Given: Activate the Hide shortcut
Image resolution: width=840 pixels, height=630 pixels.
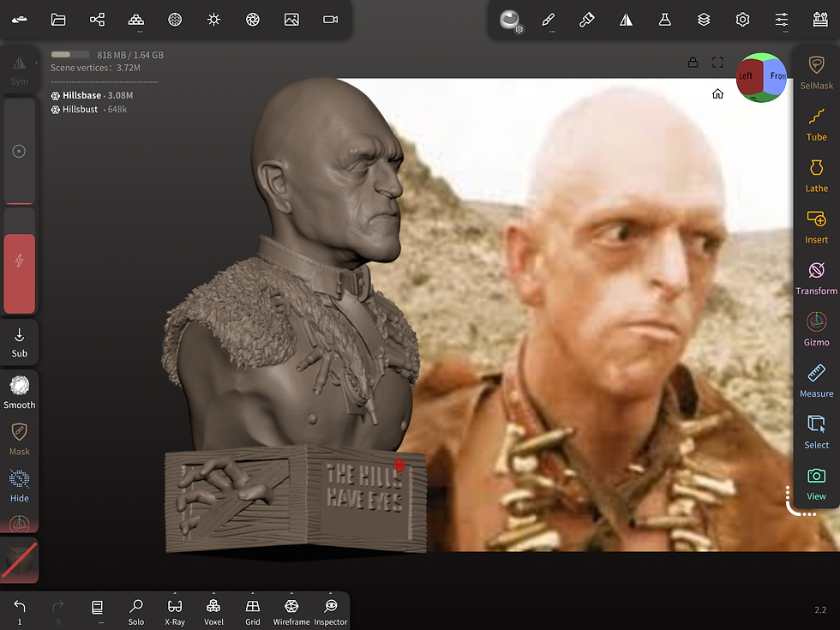Looking at the screenshot, I should (x=19, y=486).
